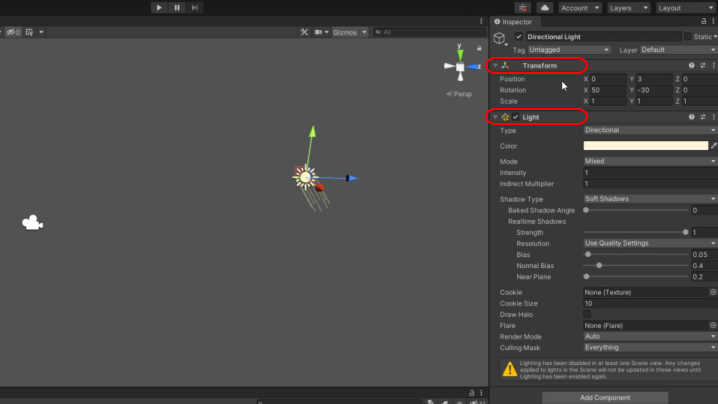Adjust the Normal Bias slider
Image resolution: width=718 pixels, height=404 pixels.
pos(636,265)
